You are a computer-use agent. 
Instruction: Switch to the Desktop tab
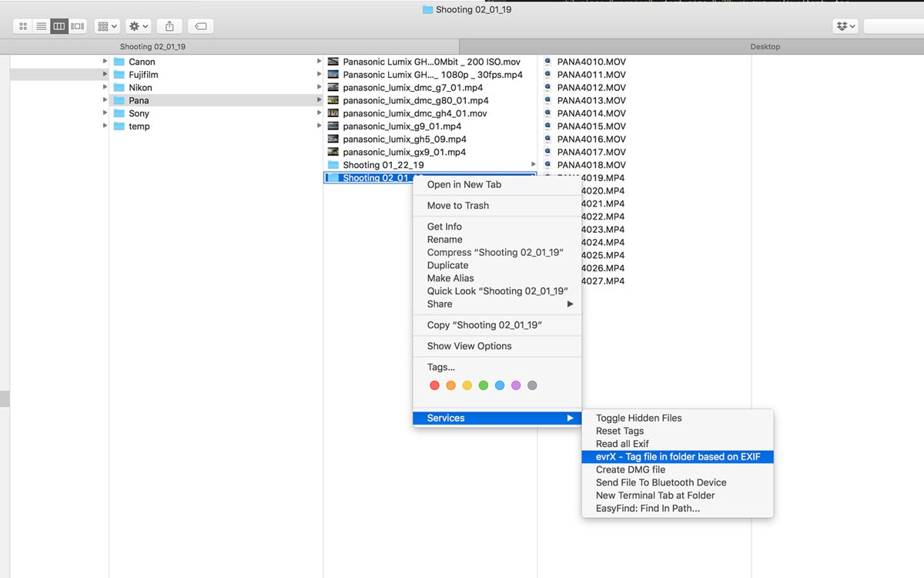click(691, 46)
